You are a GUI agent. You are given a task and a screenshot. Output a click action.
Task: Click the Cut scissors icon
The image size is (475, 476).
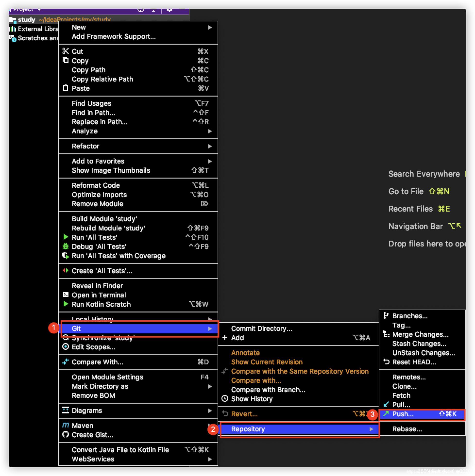click(65, 51)
